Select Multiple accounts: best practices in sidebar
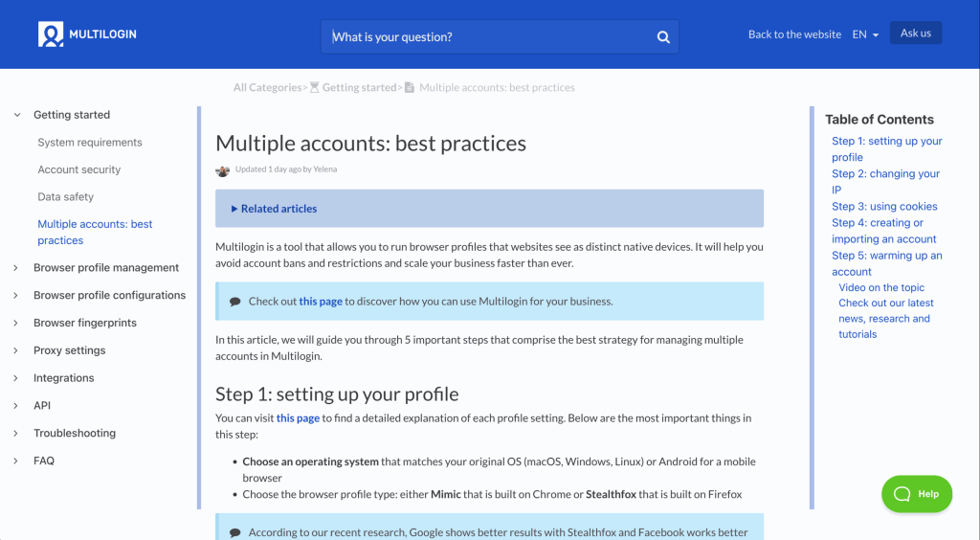This screenshot has height=540, width=980. pos(95,232)
